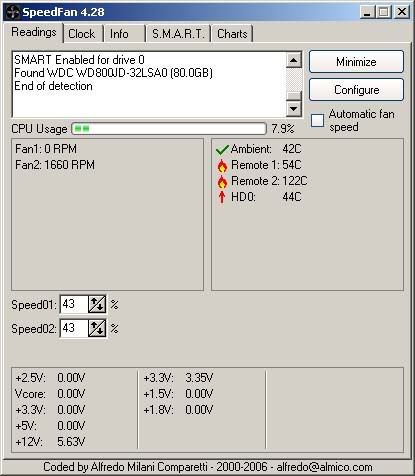This screenshot has width=415, height=476.
Task: Click the '+2.5V: 0.00V' voltage reading
Action: coord(50,378)
